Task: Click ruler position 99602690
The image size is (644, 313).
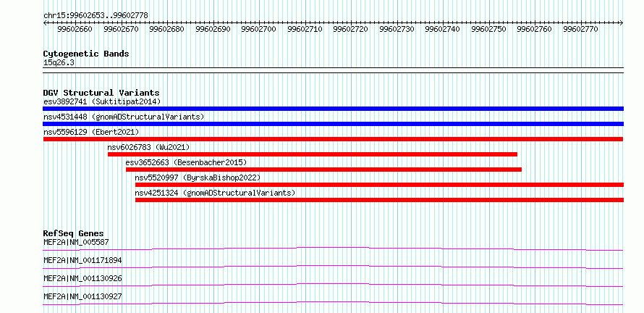Action: pyautogui.click(x=213, y=29)
